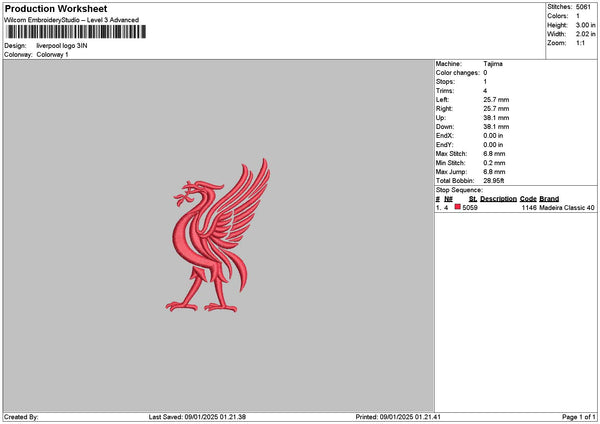Click the 'Printed: 09/01/2025' footer text
This screenshot has width=600, height=424.
398,417
